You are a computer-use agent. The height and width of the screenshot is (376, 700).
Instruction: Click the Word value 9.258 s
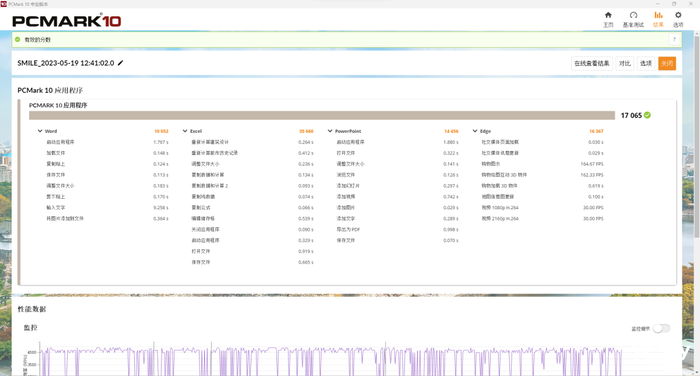(161, 208)
